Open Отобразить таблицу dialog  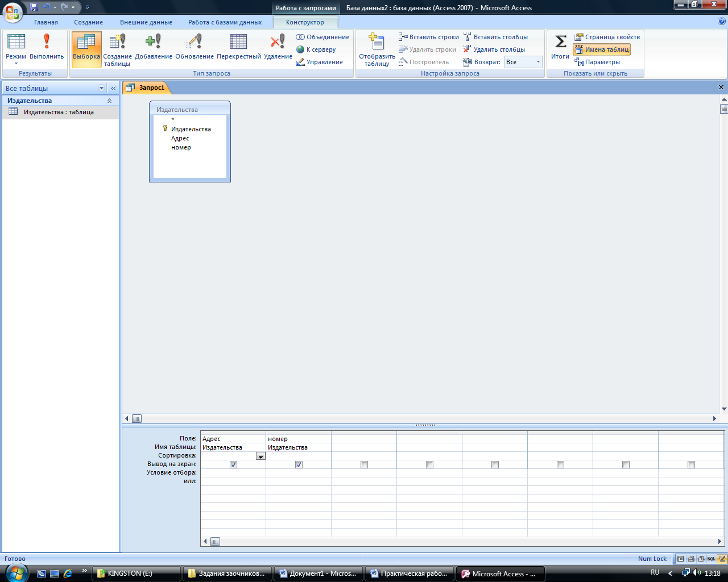point(377,49)
